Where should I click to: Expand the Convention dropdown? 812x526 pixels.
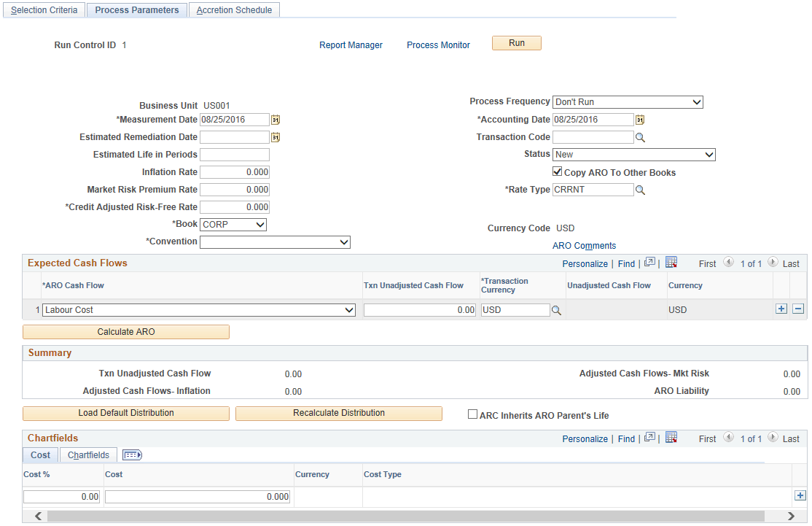pyautogui.click(x=343, y=241)
